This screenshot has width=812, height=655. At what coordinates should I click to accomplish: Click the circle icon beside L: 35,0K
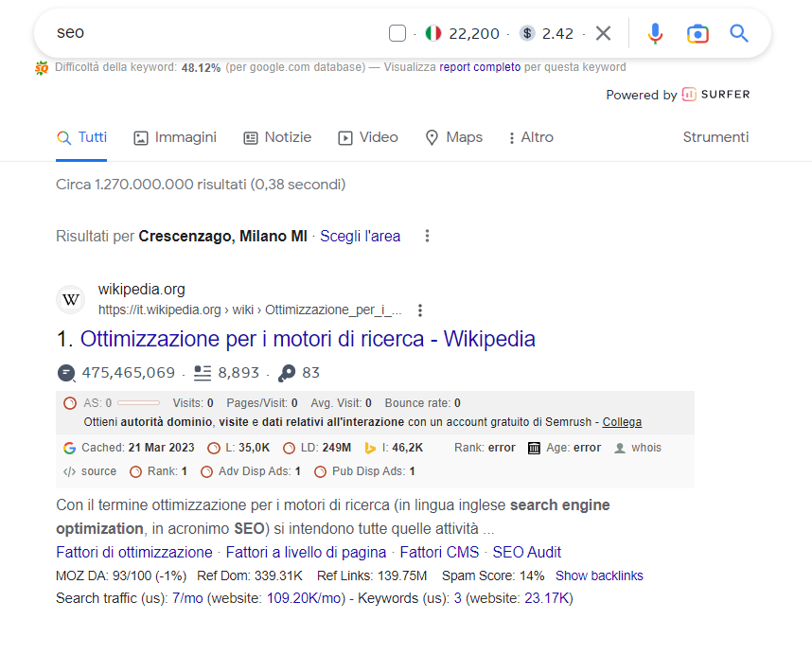tap(213, 448)
